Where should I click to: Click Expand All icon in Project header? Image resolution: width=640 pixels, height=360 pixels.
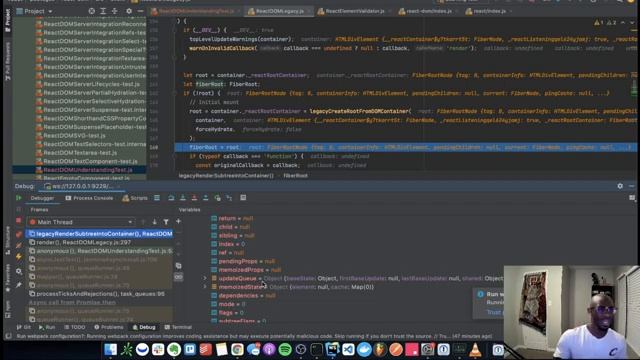103,11
